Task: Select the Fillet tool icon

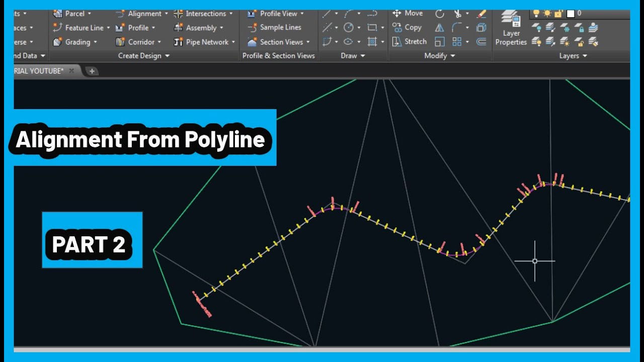Action: [x=457, y=28]
